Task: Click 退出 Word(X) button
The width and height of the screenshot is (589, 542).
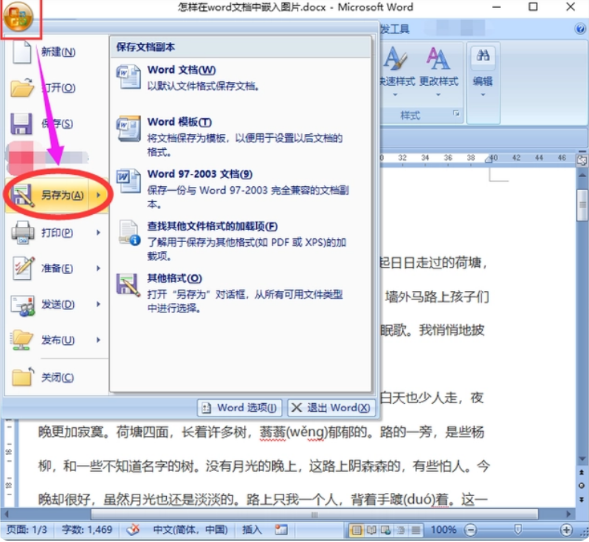Action: pyautogui.click(x=331, y=408)
